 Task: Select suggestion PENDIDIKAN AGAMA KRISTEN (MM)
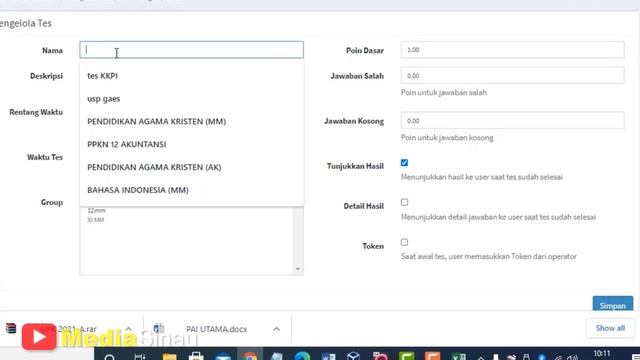(x=156, y=122)
